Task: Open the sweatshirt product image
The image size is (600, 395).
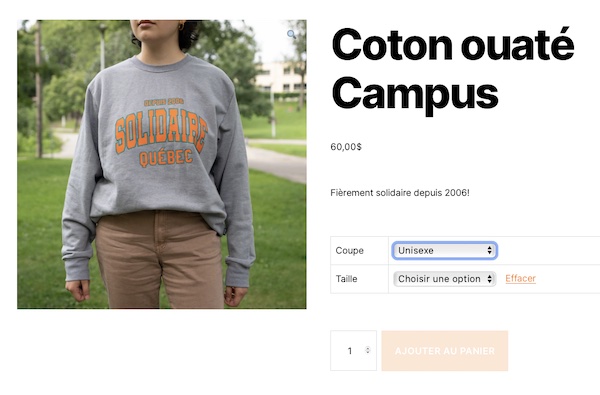Action: coord(161,164)
